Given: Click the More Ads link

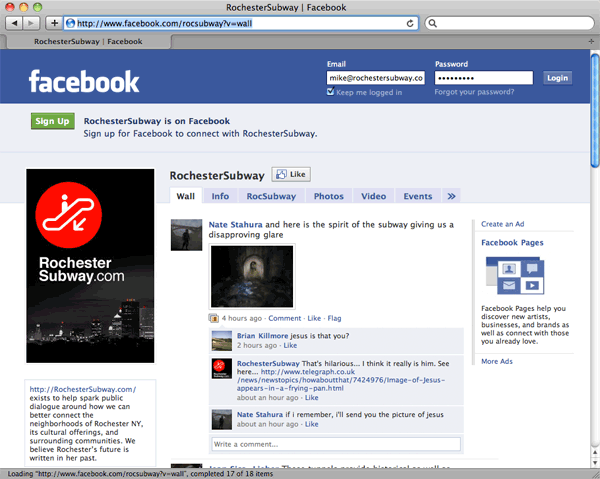Looking at the screenshot, I should coord(497,361).
